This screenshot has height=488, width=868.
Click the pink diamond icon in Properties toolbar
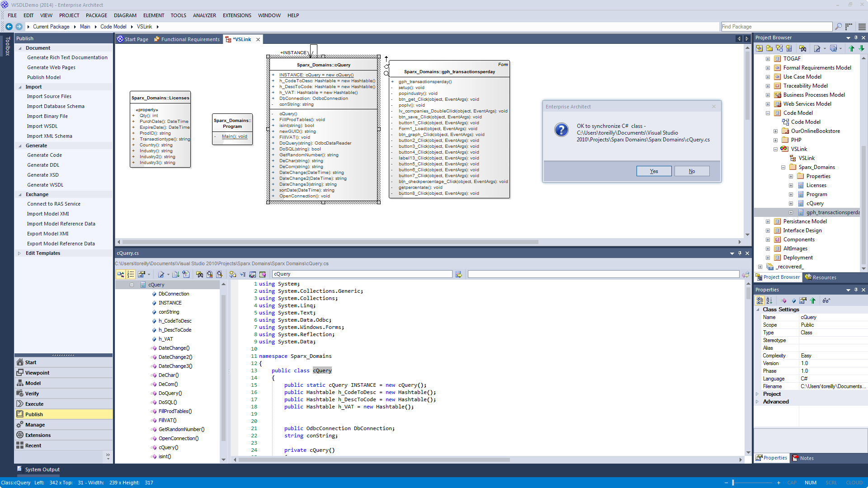[x=783, y=301]
